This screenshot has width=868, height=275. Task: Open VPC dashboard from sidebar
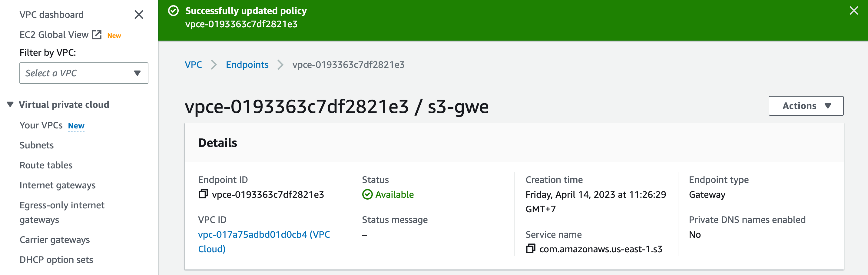tap(51, 15)
